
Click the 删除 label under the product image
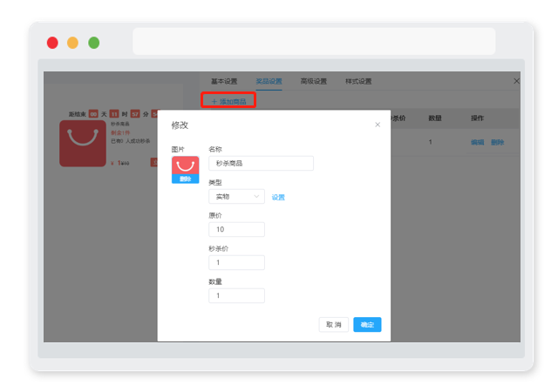[186, 179]
